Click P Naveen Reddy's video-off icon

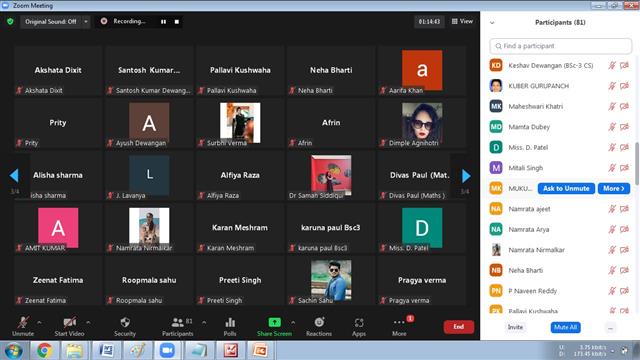[x=624, y=291]
